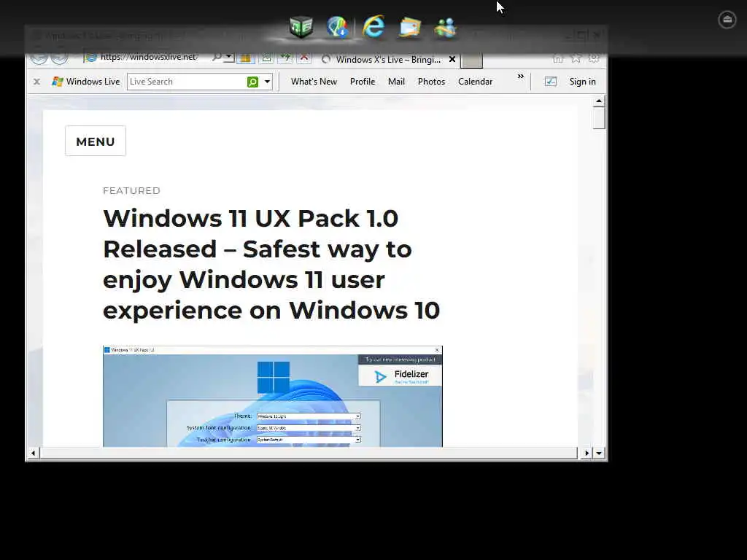Click the vertical scrollbar down arrow
747x560 pixels.
coord(599,453)
